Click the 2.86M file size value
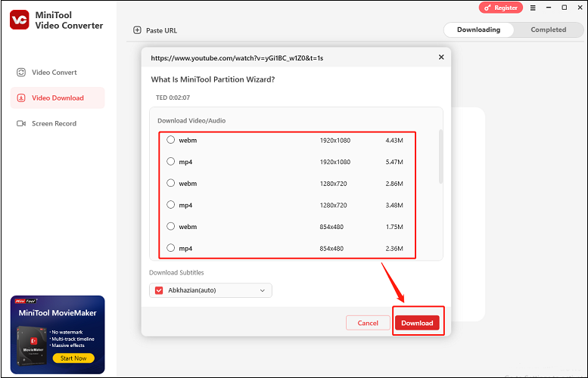This screenshot has width=588, height=378. [394, 184]
